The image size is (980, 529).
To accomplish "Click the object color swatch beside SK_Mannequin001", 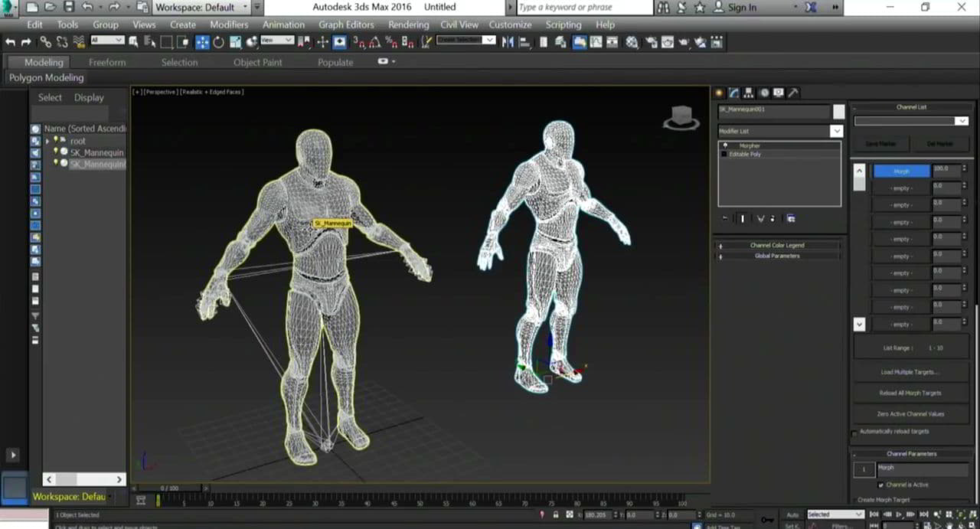I will tap(839, 112).
